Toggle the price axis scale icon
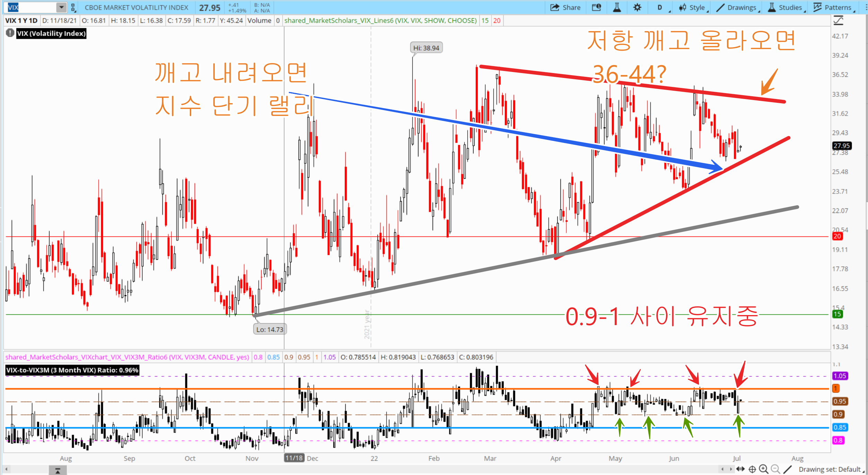 [838, 21]
